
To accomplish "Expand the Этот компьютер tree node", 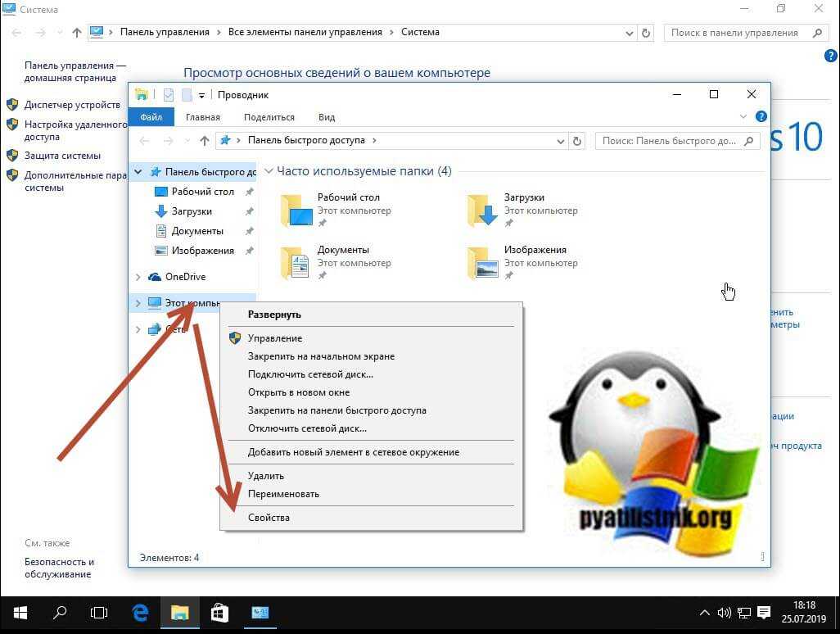I will (138, 303).
